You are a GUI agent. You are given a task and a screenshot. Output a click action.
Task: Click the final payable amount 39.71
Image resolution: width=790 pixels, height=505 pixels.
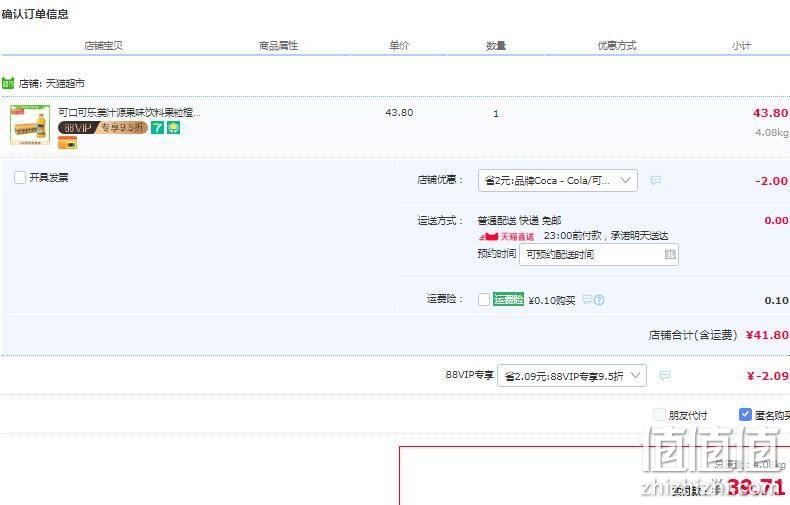coord(756,487)
